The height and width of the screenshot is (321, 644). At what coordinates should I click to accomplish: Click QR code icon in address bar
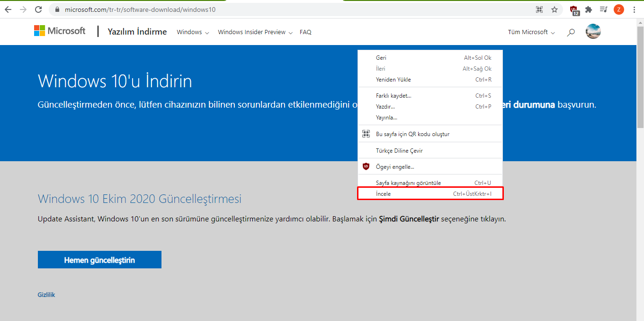pos(539,9)
